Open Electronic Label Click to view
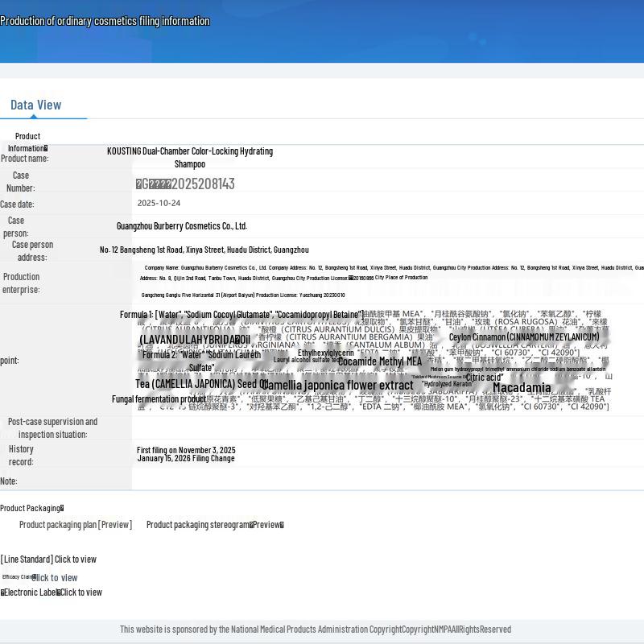This screenshot has width=644, height=644. click(52, 592)
